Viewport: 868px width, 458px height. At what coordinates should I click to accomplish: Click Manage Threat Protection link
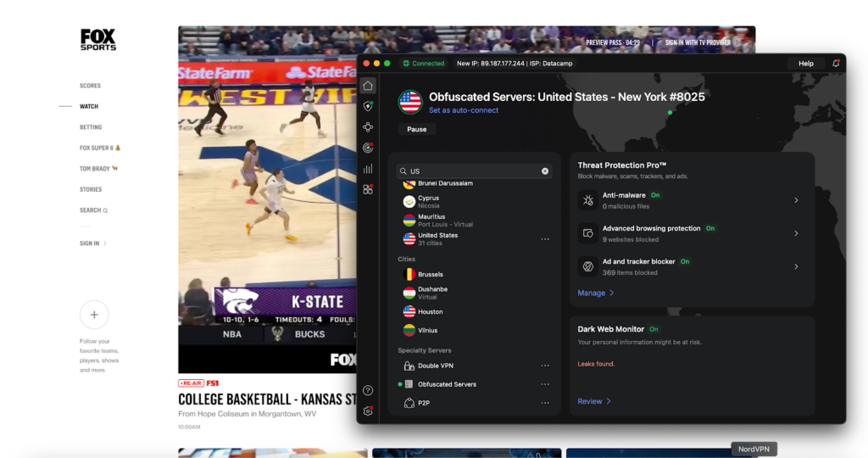tap(596, 293)
